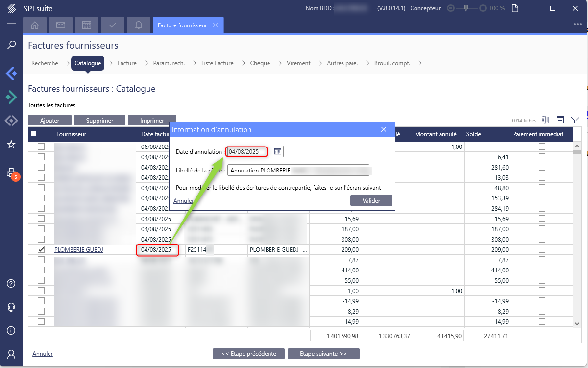
Task: Switch to the Liste Facture step
Action: click(x=217, y=63)
